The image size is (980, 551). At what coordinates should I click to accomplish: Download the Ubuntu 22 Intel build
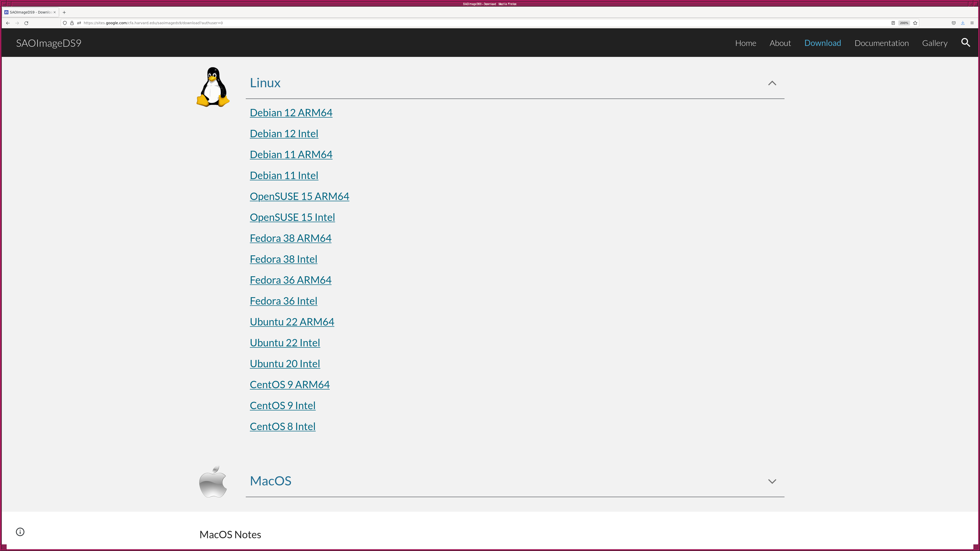point(285,343)
